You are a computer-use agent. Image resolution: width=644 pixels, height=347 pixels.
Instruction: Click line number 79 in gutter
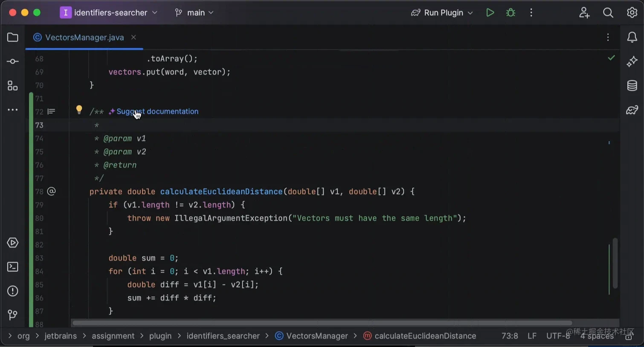[x=39, y=205]
